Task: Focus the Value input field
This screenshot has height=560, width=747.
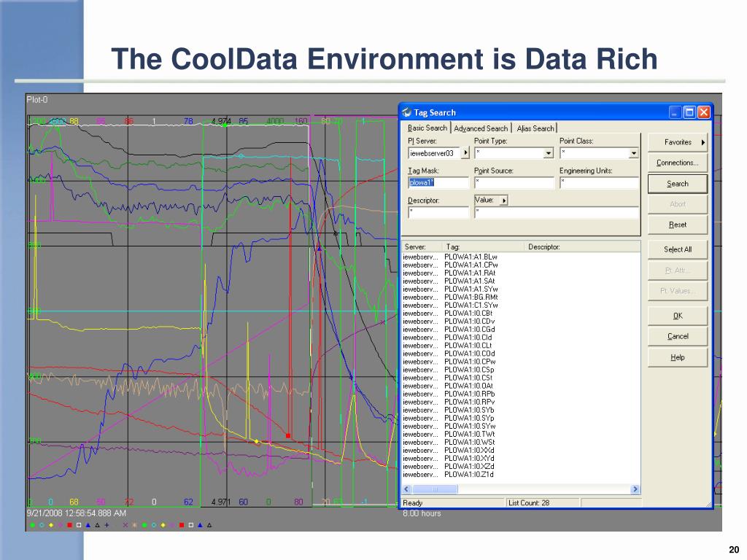Action: 556,212
